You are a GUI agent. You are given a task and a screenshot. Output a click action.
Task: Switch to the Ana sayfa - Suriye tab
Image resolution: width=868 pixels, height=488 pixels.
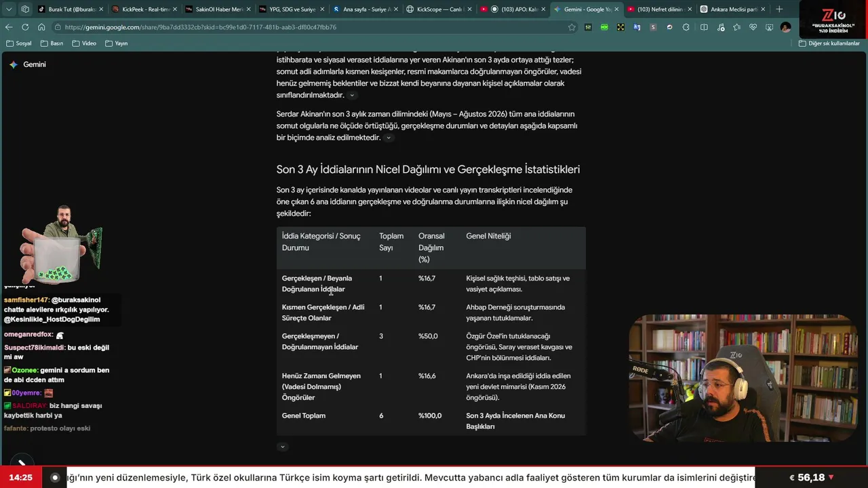pos(366,9)
